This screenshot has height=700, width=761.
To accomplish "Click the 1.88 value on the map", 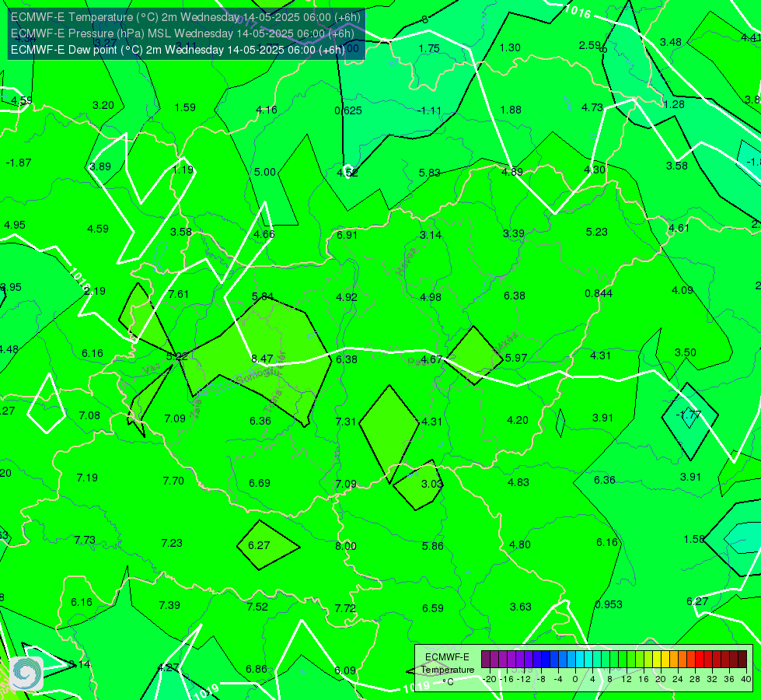I will pos(511,110).
